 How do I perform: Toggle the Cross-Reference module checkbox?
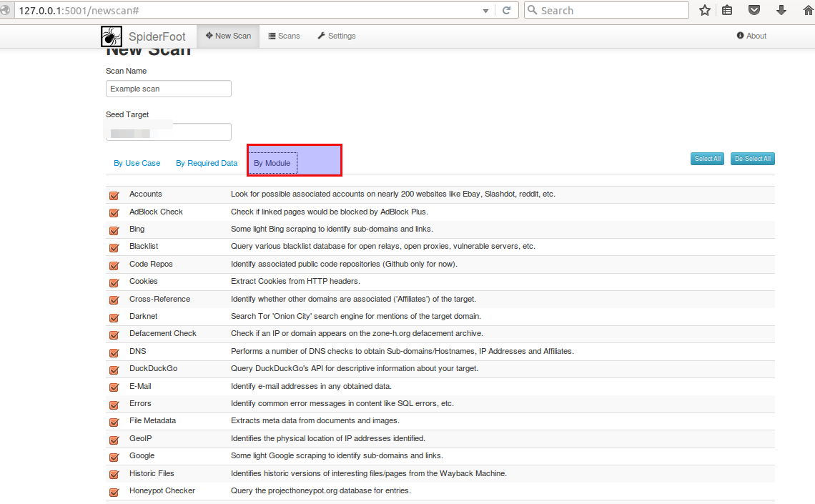pyautogui.click(x=114, y=300)
